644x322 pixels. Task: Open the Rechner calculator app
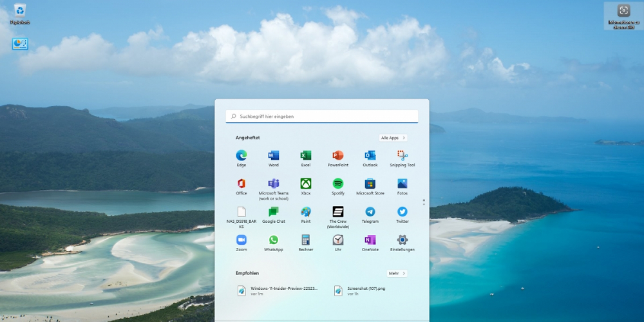[x=305, y=243]
